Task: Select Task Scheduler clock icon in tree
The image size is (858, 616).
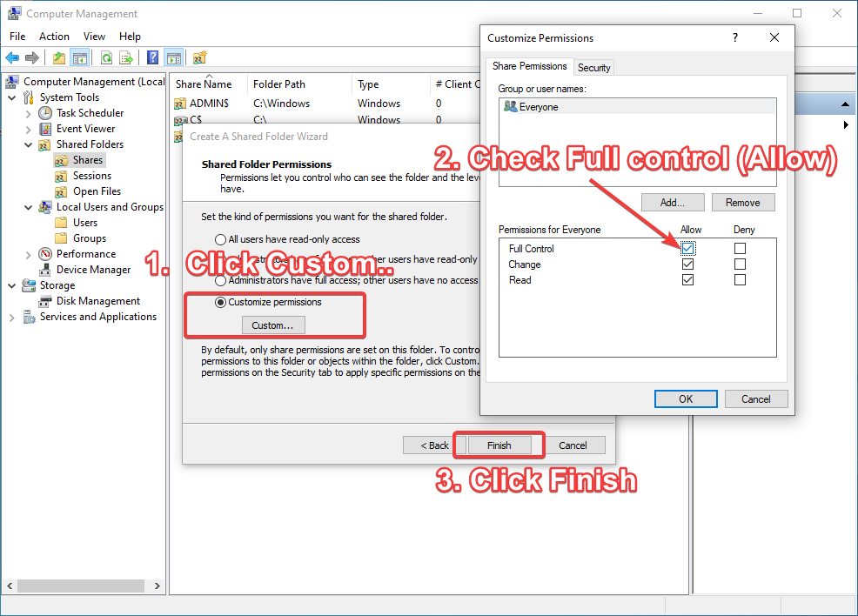Action: click(x=45, y=113)
